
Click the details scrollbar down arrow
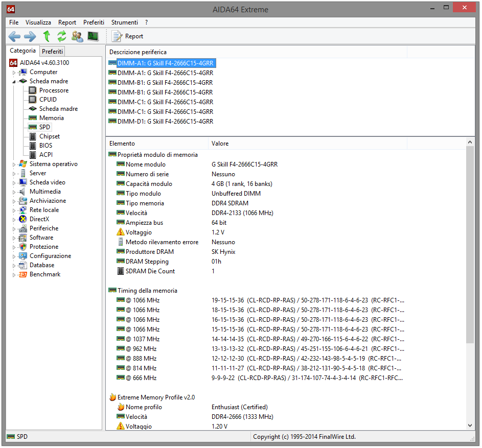click(470, 426)
